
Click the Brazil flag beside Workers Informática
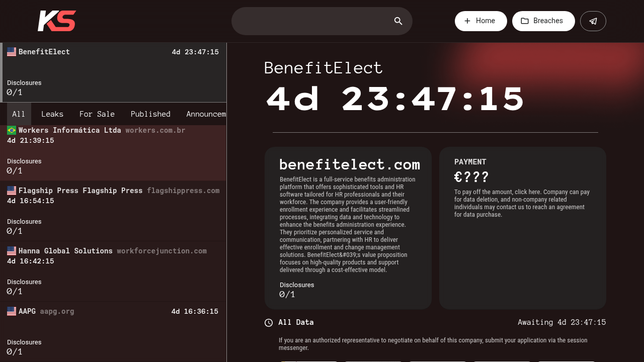12,130
